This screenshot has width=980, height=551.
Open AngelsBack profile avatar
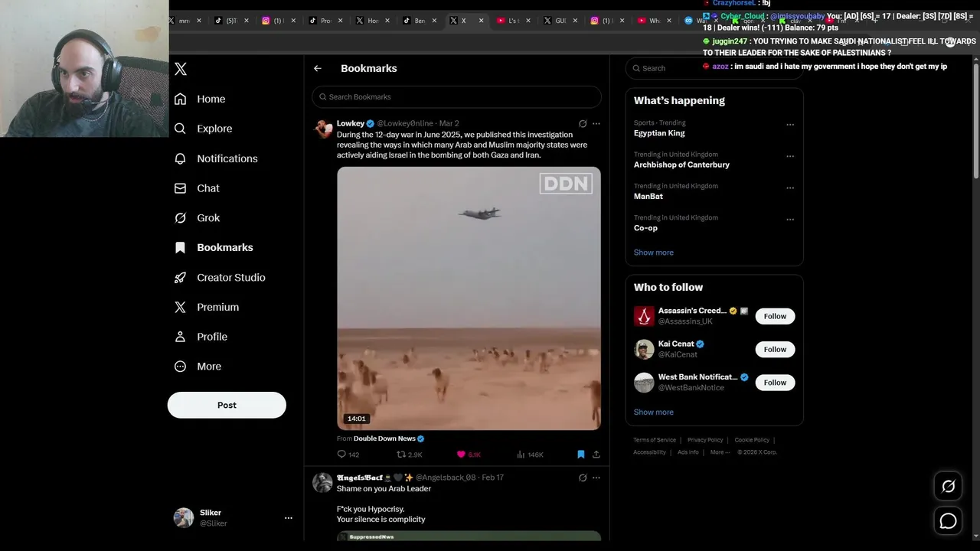click(323, 482)
